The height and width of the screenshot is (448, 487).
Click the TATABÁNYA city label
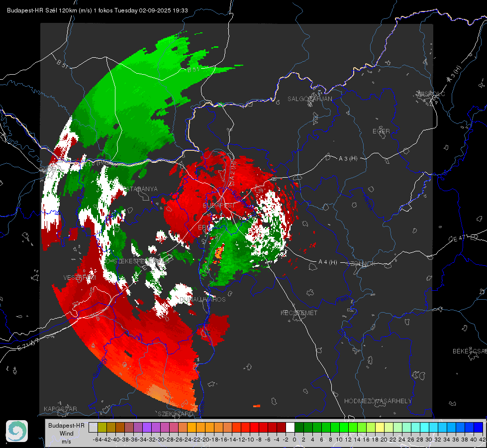point(140,189)
